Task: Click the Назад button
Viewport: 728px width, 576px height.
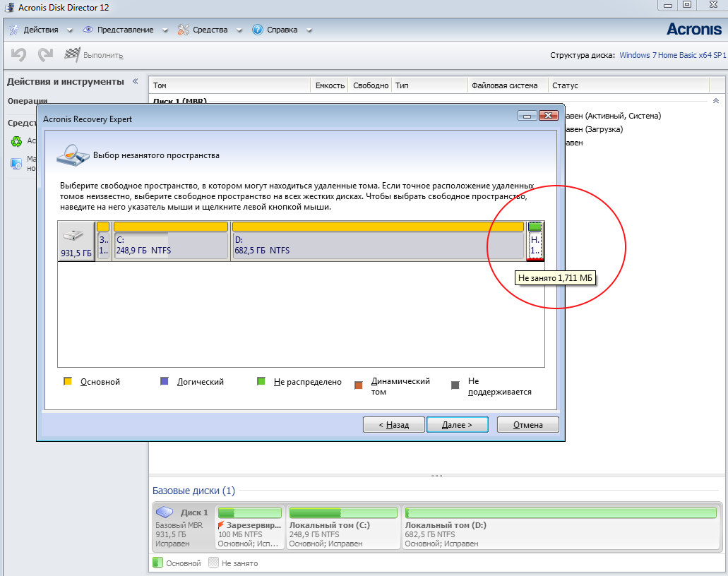Action: pyautogui.click(x=394, y=425)
